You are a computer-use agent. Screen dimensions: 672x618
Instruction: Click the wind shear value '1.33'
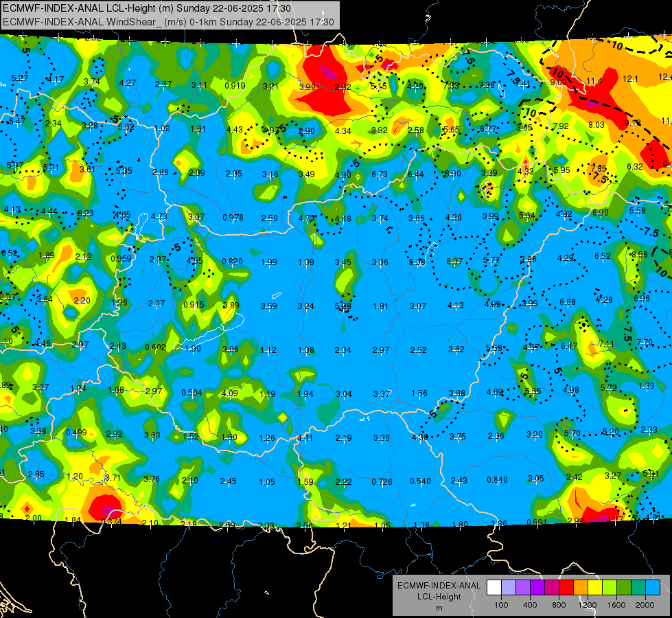coord(647,385)
